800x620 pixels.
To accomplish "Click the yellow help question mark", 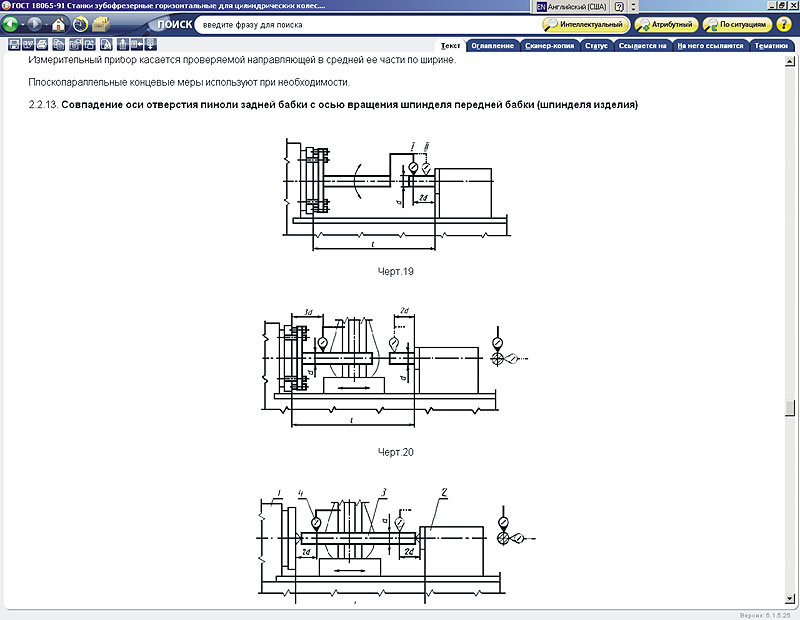I will 784,24.
